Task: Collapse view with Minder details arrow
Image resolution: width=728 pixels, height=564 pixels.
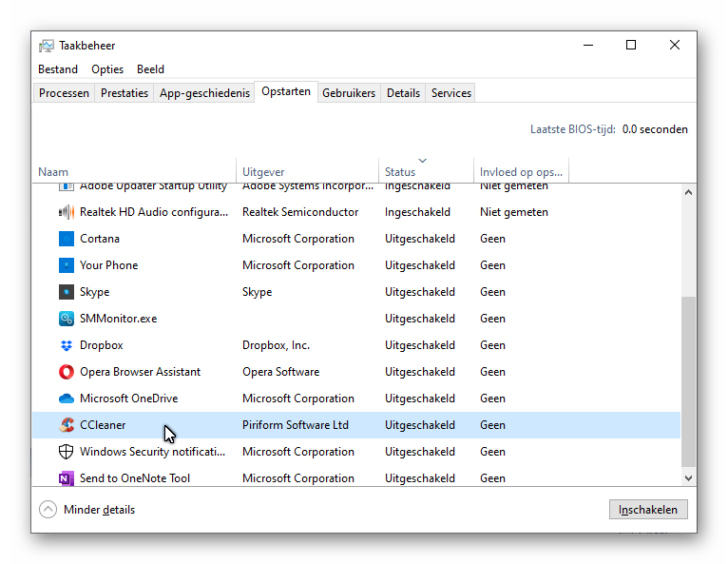Action: 48,510
